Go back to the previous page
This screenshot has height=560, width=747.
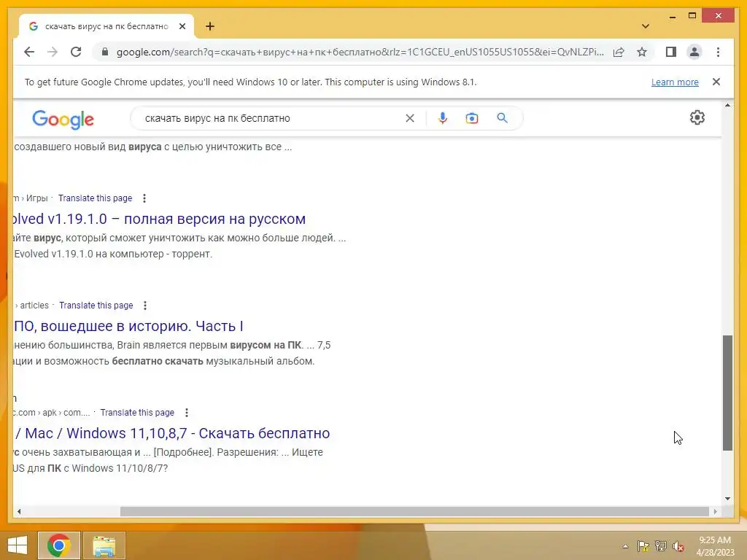[x=29, y=52]
